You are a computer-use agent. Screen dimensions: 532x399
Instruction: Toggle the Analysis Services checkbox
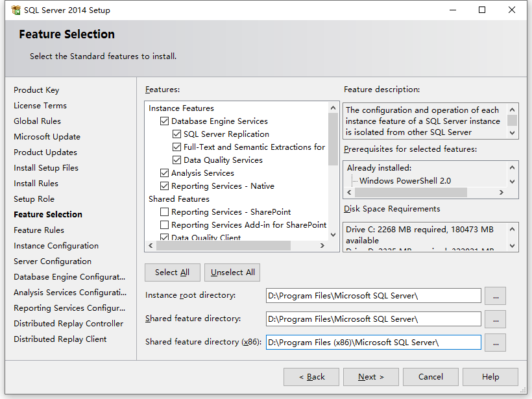[x=164, y=173]
